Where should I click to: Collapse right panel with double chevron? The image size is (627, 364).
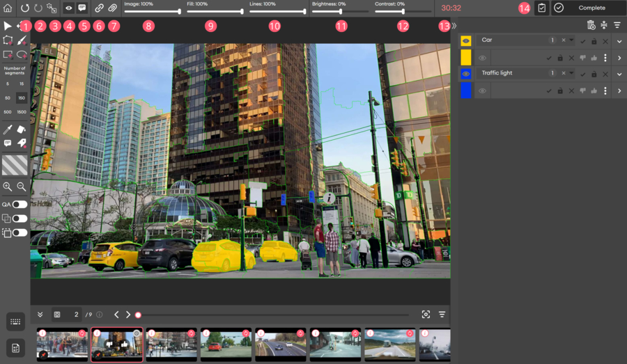pos(454,26)
